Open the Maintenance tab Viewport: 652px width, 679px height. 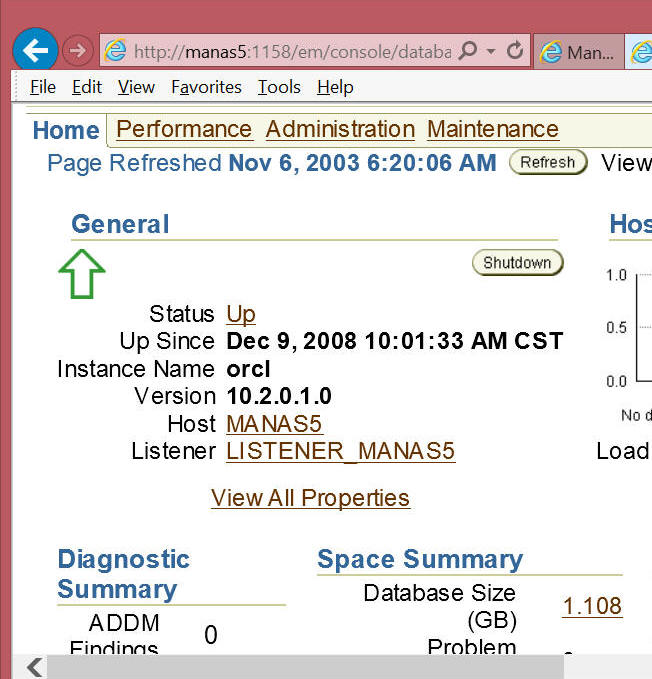point(492,130)
